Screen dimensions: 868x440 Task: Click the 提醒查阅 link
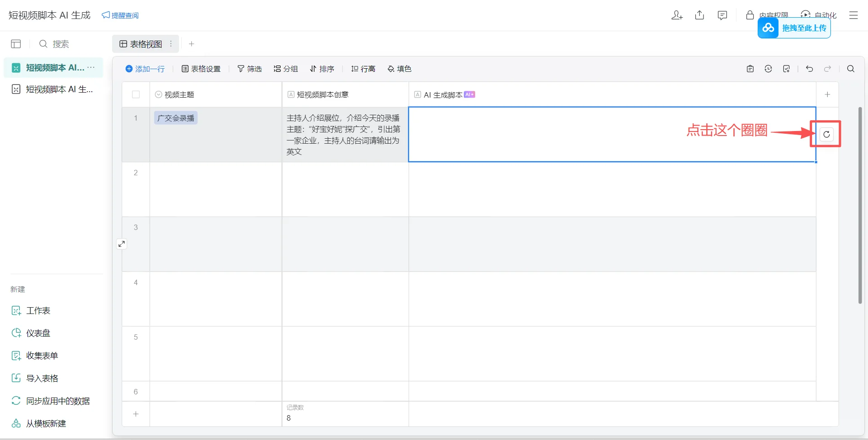pos(120,15)
